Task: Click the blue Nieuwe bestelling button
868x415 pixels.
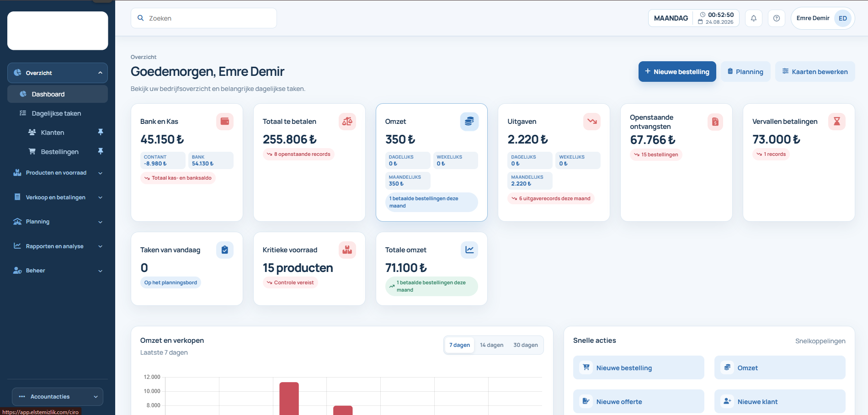Action: tap(677, 72)
